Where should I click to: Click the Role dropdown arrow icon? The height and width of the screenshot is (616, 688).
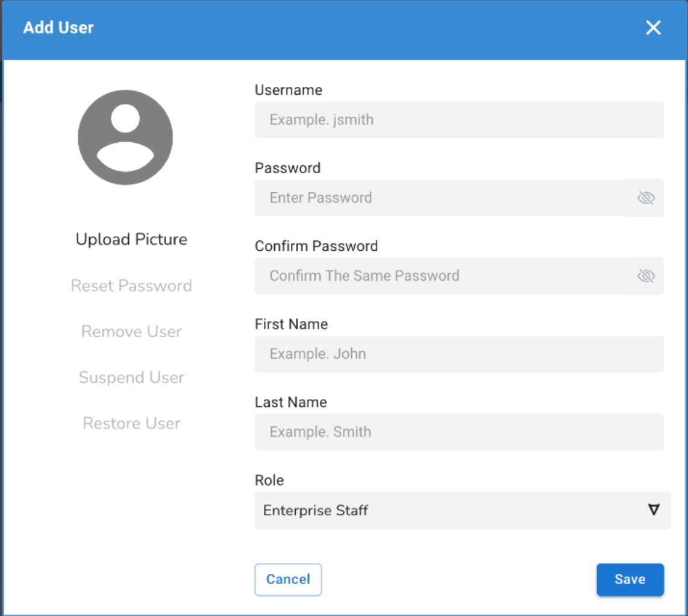(x=654, y=510)
